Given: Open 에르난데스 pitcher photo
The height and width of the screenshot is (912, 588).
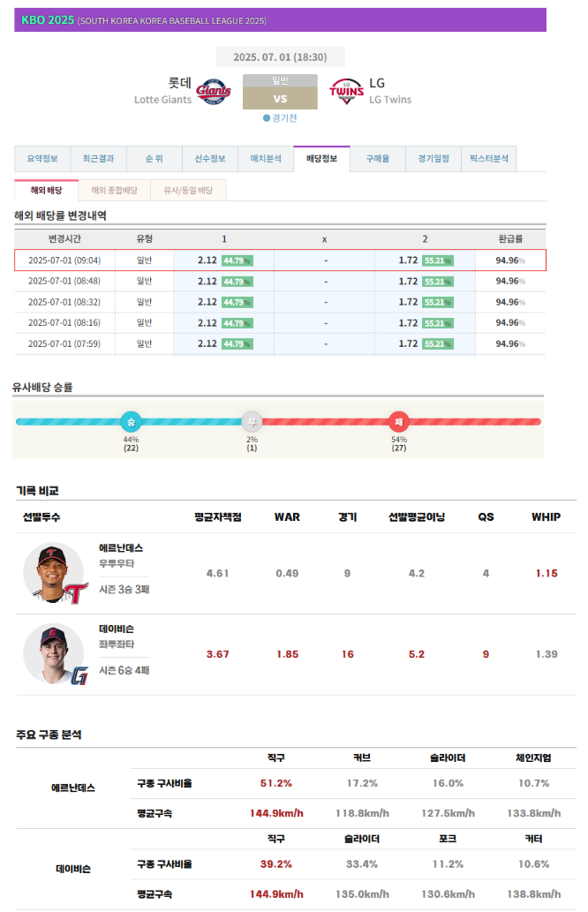Looking at the screenshot, I should (55, 573).
